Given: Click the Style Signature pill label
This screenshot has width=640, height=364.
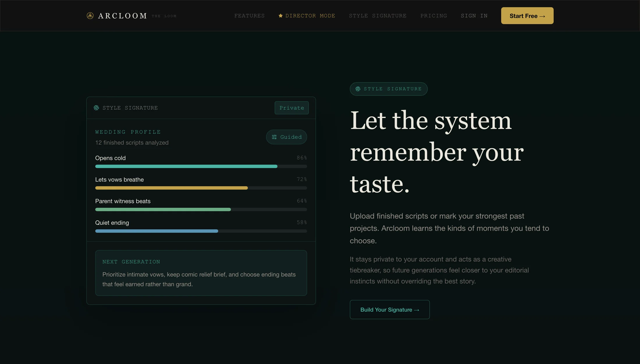Looking at the screenshot, I should coord(393,89).
